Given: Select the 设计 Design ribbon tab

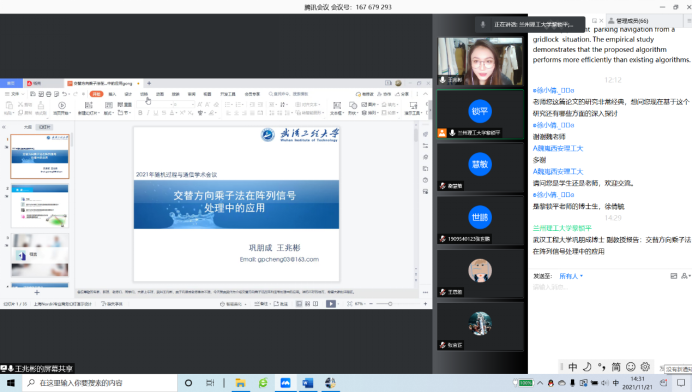Looking at the screenshot, I should pos(128,94).
